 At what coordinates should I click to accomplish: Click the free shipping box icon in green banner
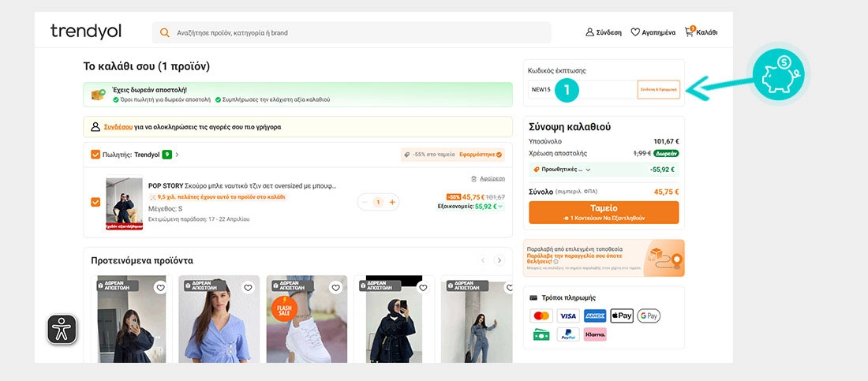coord(99,95)
